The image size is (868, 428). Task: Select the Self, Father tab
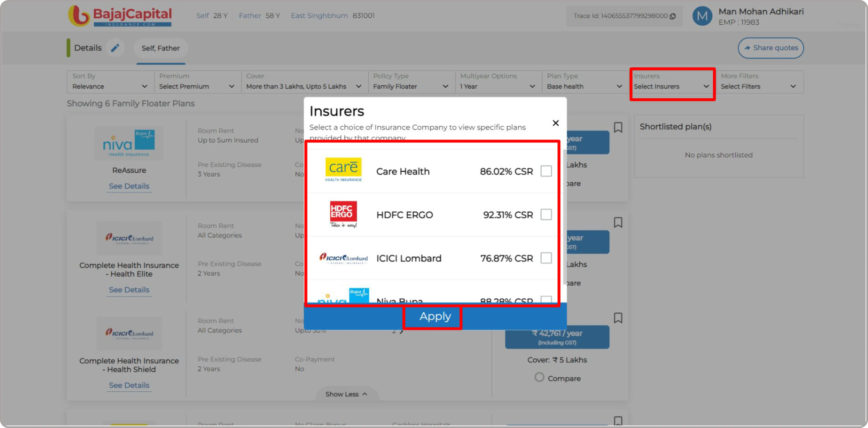pyautogui.click(x=161, y=48)
